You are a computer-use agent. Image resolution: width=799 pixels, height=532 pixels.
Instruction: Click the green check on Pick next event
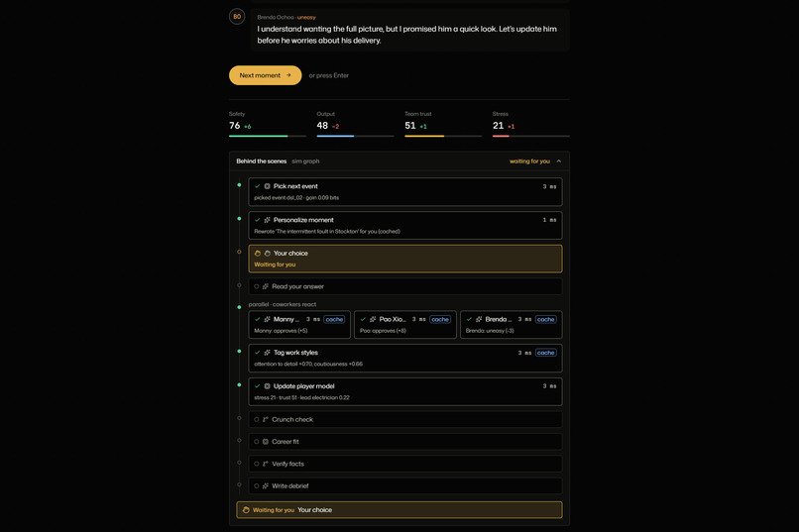coord(258,186)
